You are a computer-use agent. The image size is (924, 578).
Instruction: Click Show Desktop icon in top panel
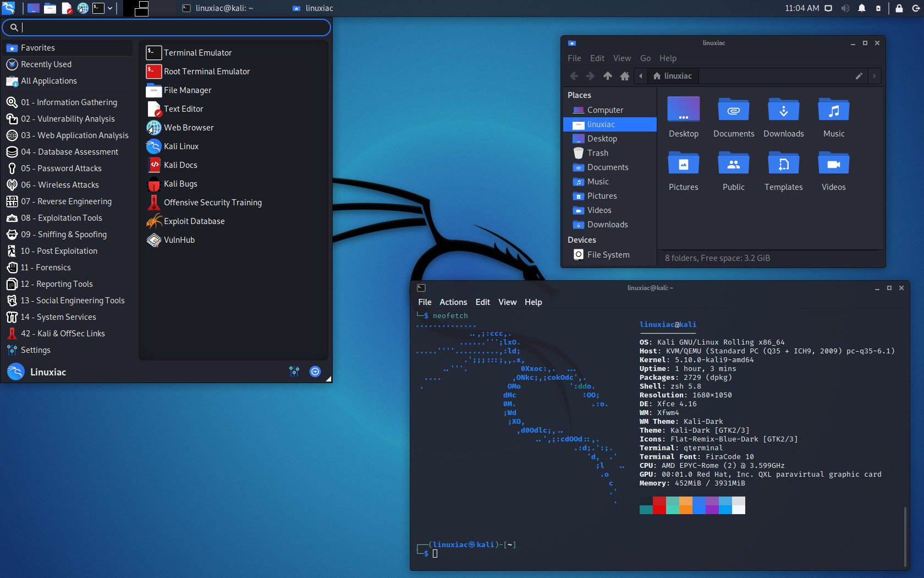34,8
